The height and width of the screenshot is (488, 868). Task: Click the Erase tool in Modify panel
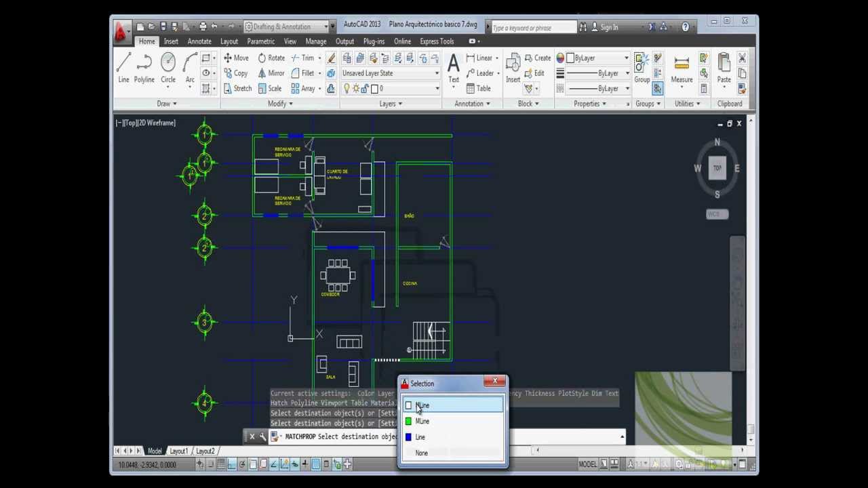pos(331,58)
